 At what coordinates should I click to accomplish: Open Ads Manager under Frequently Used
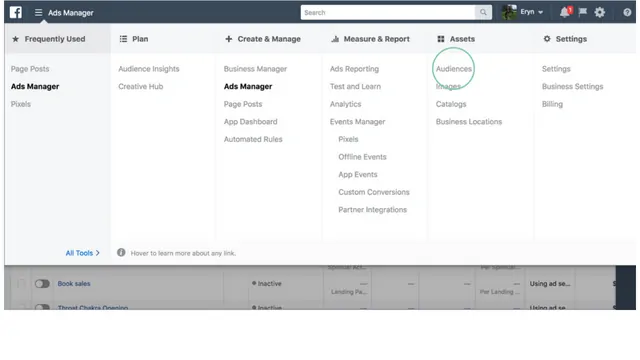tap(35, 86)
